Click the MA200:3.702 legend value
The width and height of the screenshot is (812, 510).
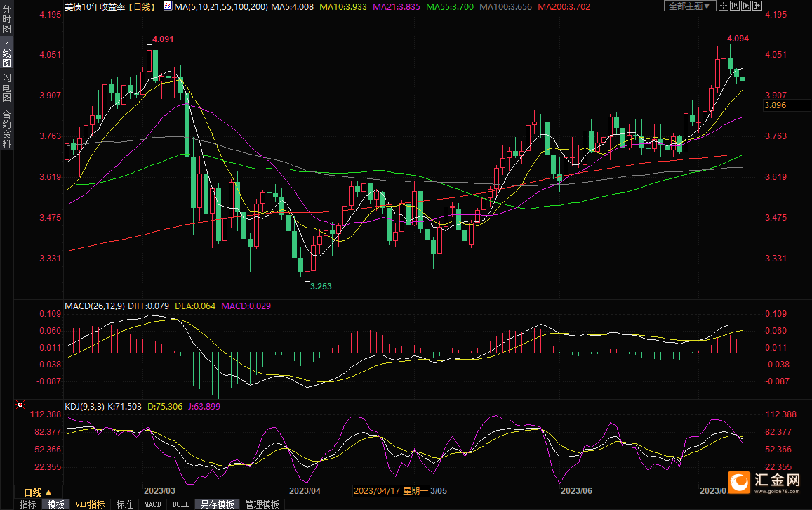tap(564, 7)
